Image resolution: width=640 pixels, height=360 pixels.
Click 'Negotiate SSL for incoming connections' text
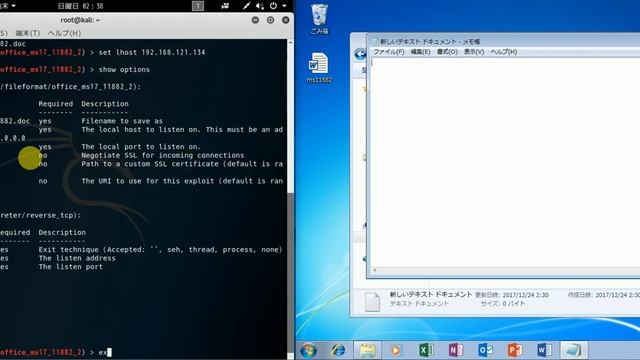(x=162, y=155)
